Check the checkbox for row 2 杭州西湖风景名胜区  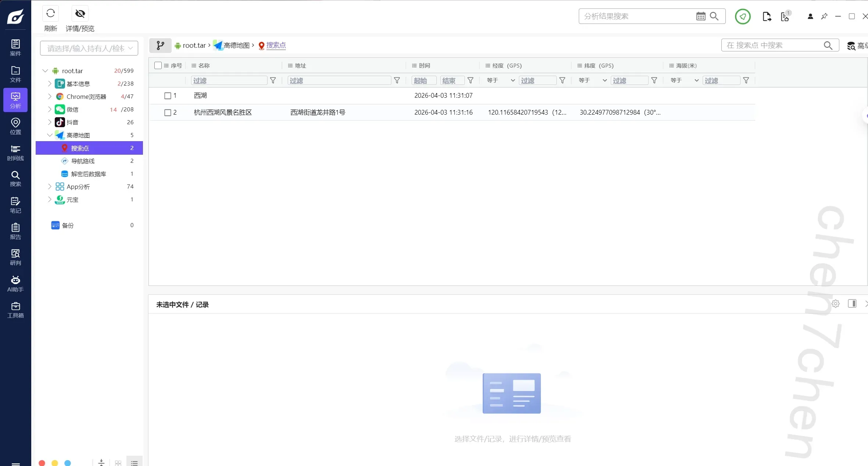tap(168, 112)
